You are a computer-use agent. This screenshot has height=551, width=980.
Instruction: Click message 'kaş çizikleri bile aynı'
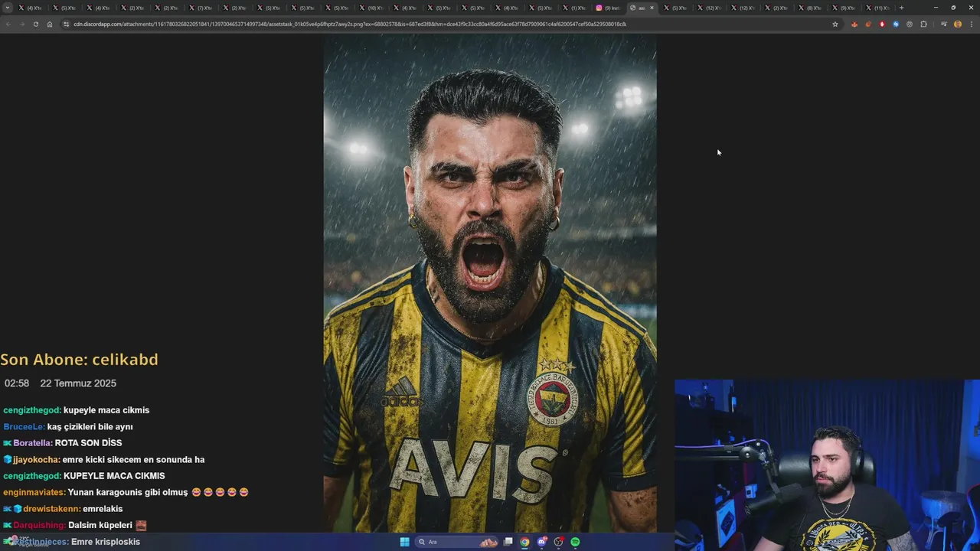click(90, 427)
